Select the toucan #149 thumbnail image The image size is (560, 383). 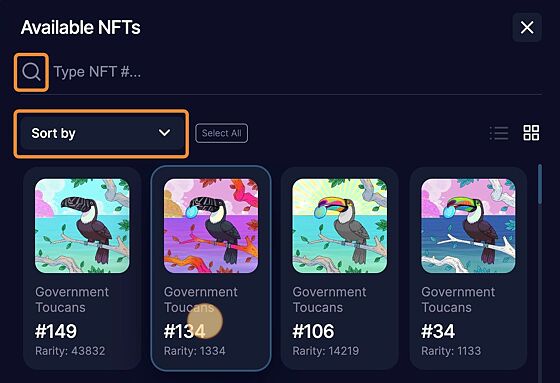[82, 226]
